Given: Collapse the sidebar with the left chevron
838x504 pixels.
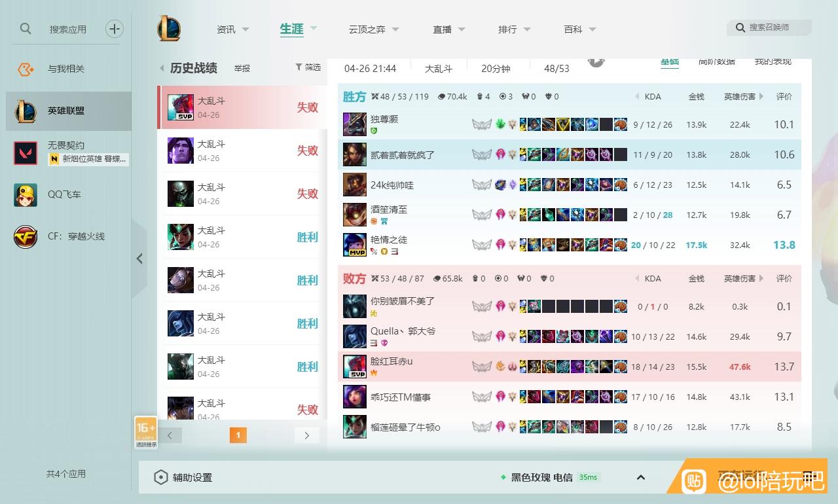Looking at the screenshot, I should (139, 259).
